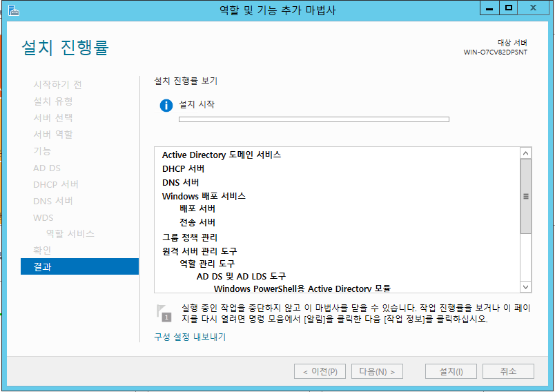Open the DHCP 서버 step in sidebar
Viewport: 555px width, 392px height.
tap(56, 184)
